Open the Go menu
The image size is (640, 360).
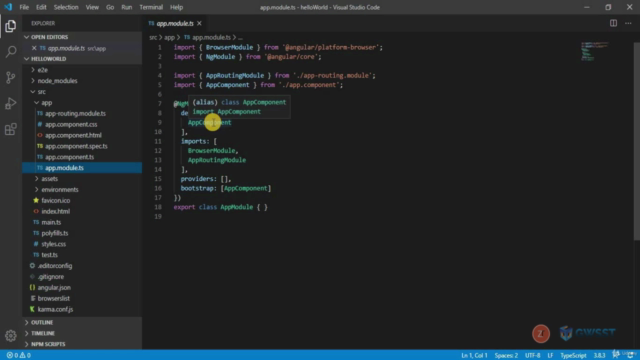(110, 7)
